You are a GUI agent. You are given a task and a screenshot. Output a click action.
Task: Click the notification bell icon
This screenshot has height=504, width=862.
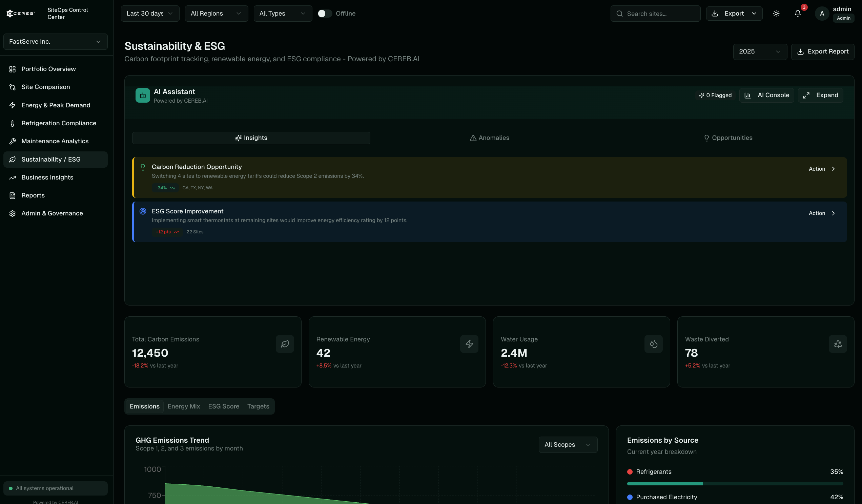click(797, 14)
